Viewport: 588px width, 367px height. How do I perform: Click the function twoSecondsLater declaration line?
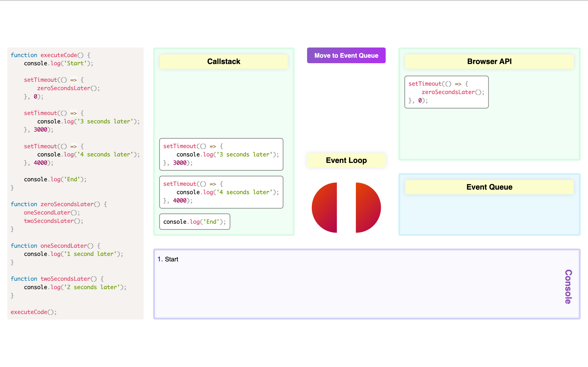57,279
